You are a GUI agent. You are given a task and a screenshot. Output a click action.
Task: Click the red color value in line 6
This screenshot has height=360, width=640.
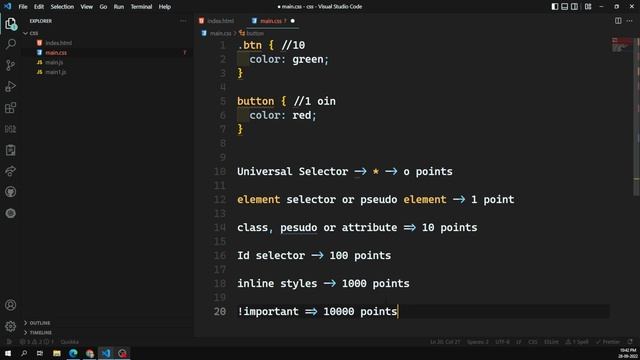(x=302, y=116)
